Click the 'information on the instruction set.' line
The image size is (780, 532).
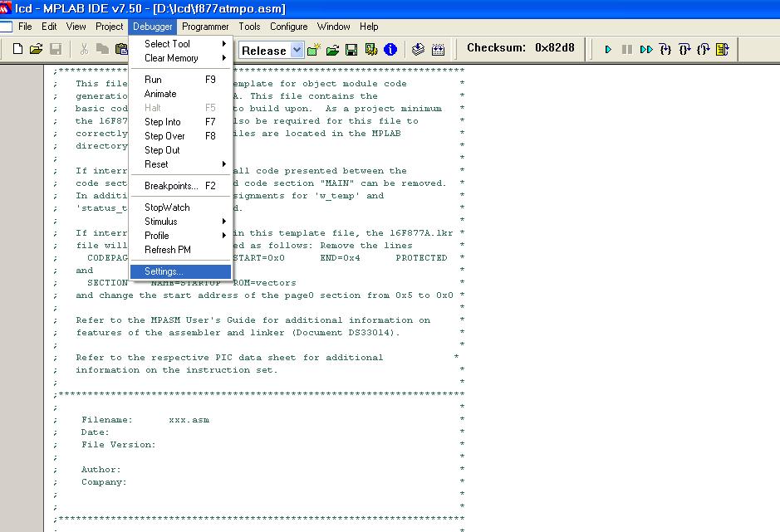(x=177, y=370)
